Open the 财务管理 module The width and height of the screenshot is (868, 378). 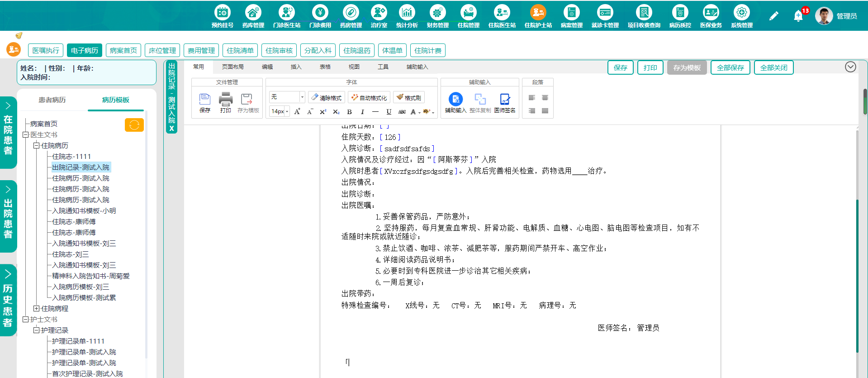click(x=437, y=16)
